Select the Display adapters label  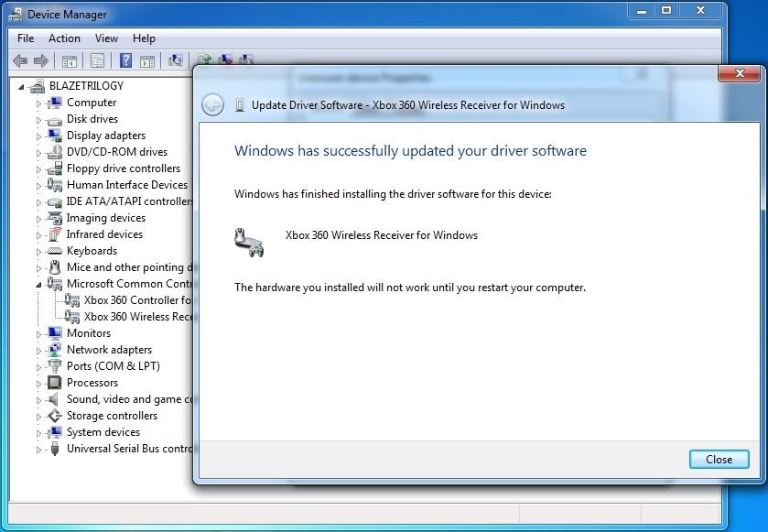point(106,136)
